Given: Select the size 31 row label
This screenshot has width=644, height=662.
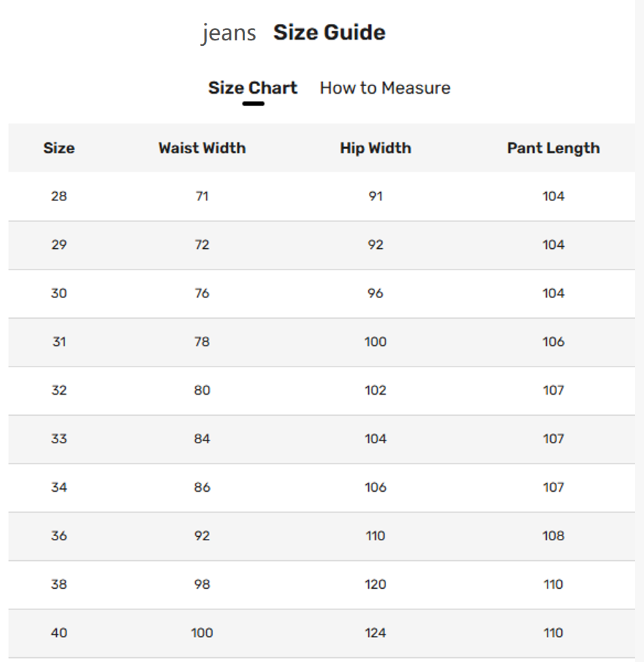Looking at the screenshot, I should 59,342.
